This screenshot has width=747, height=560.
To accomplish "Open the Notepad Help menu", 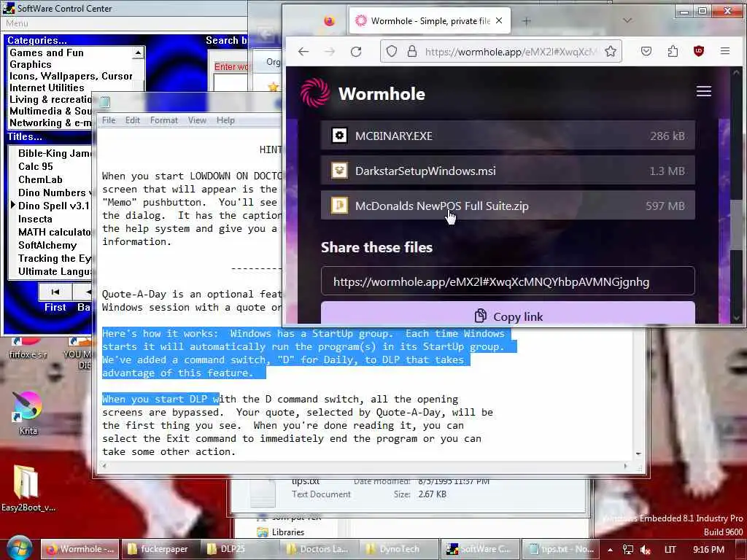I will pyautogui.click(x=225, y=120).
